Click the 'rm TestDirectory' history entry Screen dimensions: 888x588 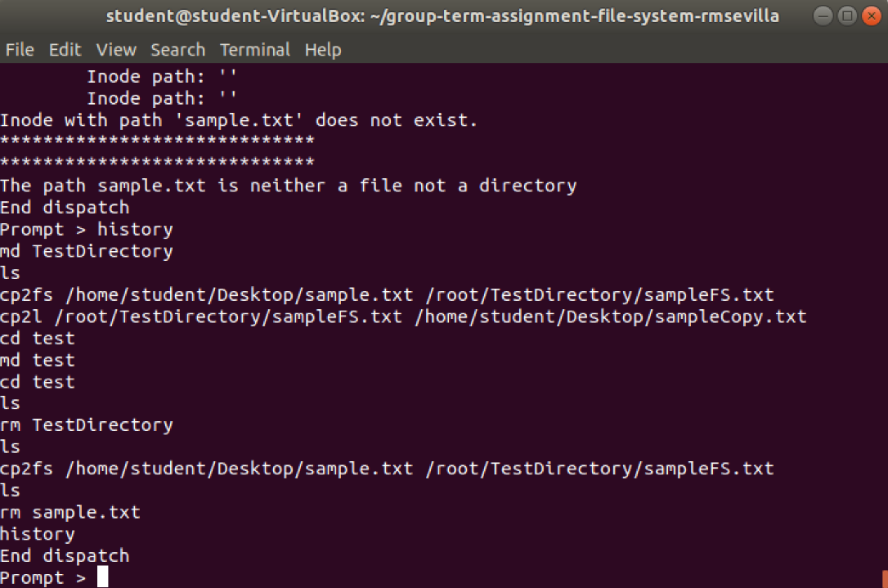click(87, 425)
